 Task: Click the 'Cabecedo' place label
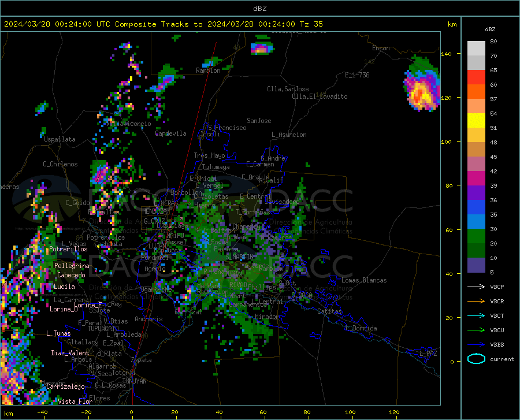click(71, 275)
